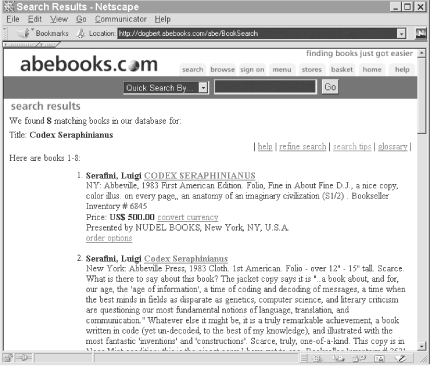Open the security lock icon in status bar
This screenshot has width=431, height=366.
9,358
